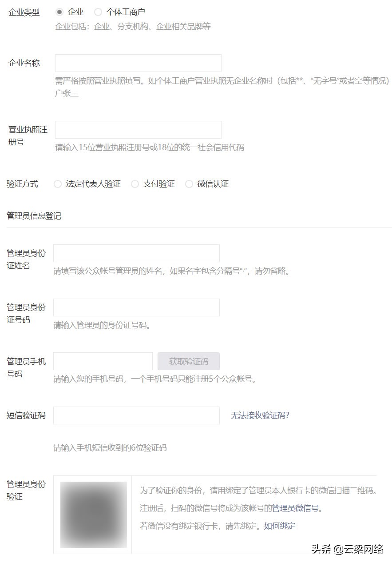
Task: Click the 管理员手机号码 input field
Action: 103,361
